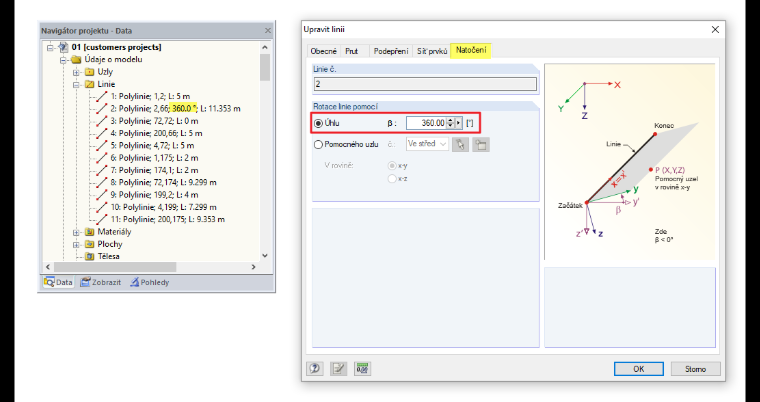
Task: Select the Materiály folder icon
Action: 90,232
